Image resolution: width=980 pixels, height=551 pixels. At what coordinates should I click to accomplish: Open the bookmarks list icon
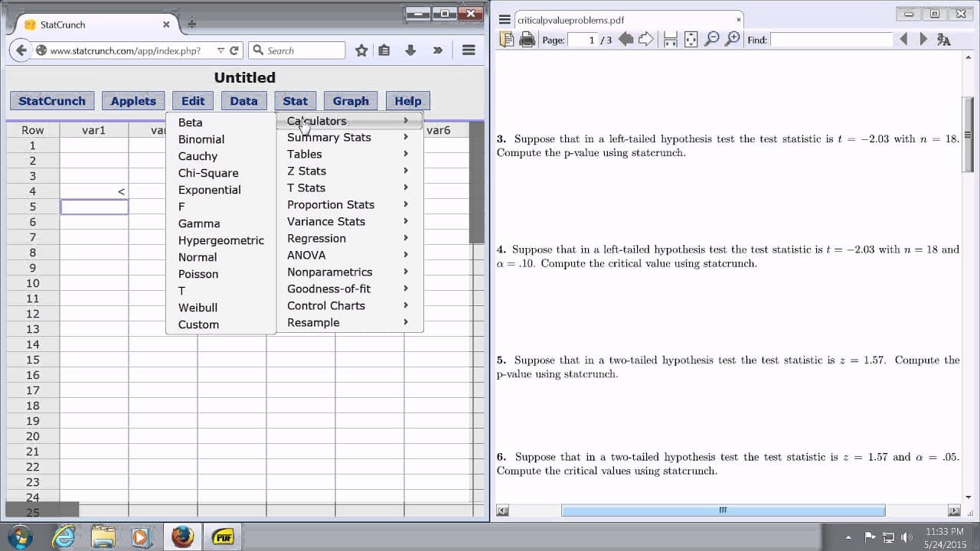coord(384,51)
